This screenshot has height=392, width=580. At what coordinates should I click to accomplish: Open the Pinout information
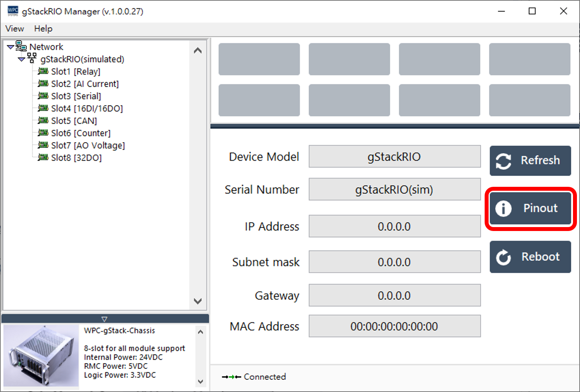[x=530, y=208]
